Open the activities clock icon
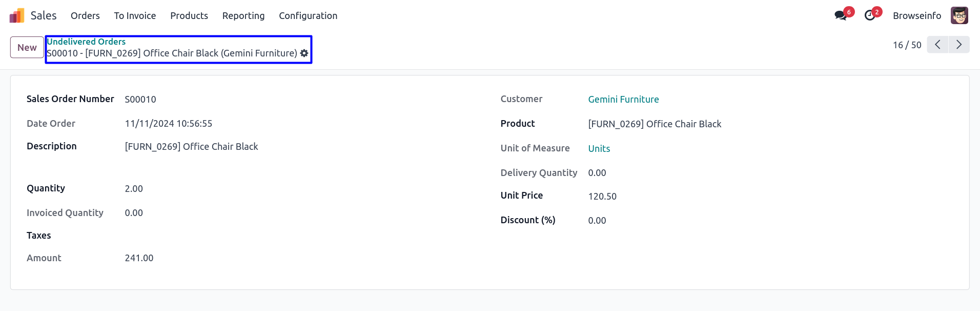The height and width of the screenshot is (311, 980). point(870,15)
